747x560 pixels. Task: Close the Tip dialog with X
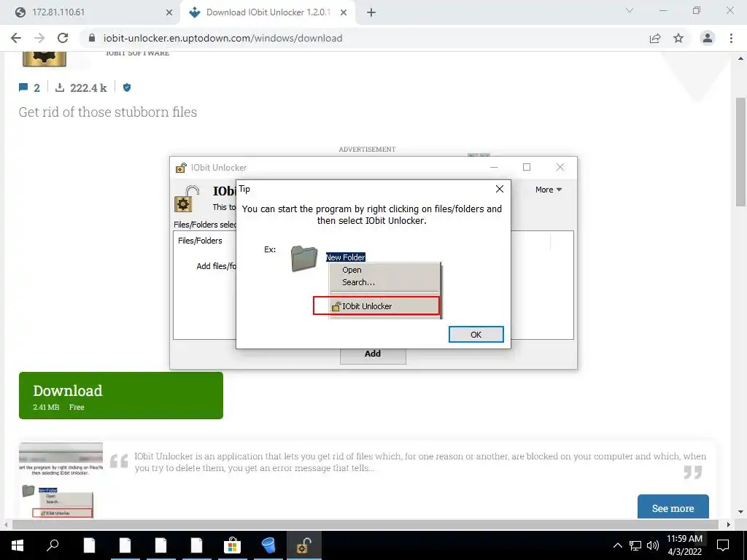(499, 189)
